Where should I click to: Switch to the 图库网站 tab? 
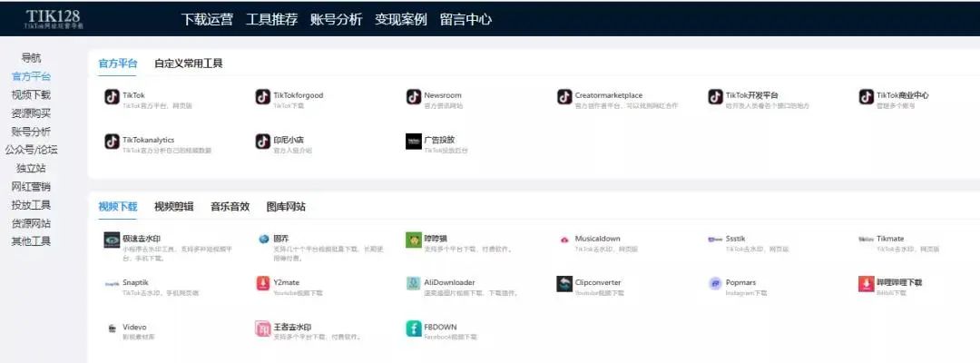(286, 207)
